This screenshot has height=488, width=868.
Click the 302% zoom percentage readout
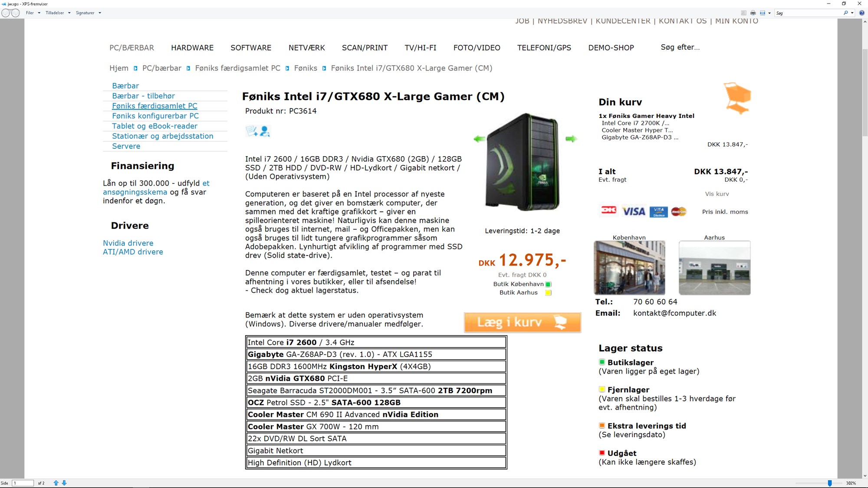[851, 483]
